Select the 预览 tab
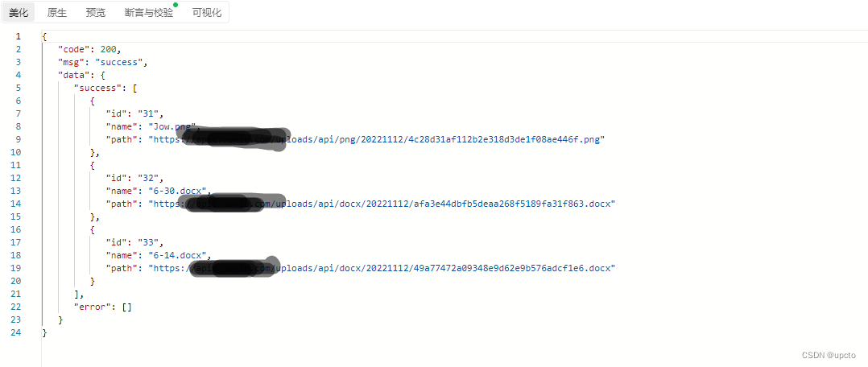 [x=95, y=13]
